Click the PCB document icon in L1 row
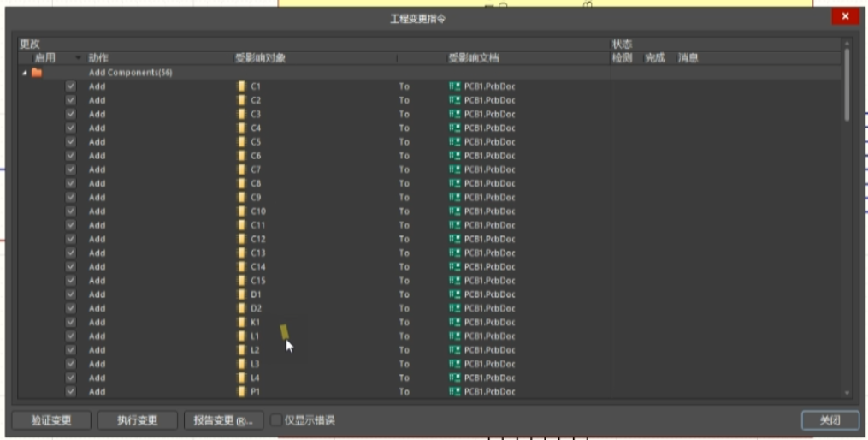 pyautogui.click(x=455, y=336)
